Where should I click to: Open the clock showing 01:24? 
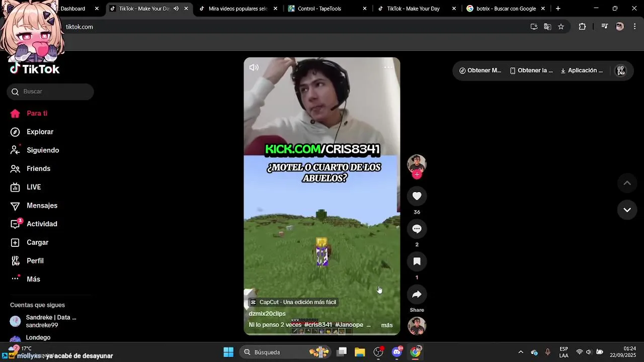pos(623,352)
